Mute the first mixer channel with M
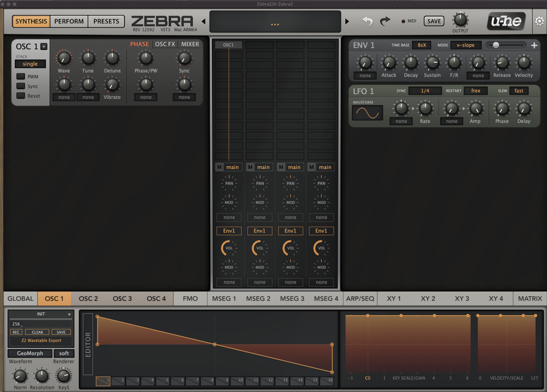This screenshot has width=547, height=392. click(219, 167)
